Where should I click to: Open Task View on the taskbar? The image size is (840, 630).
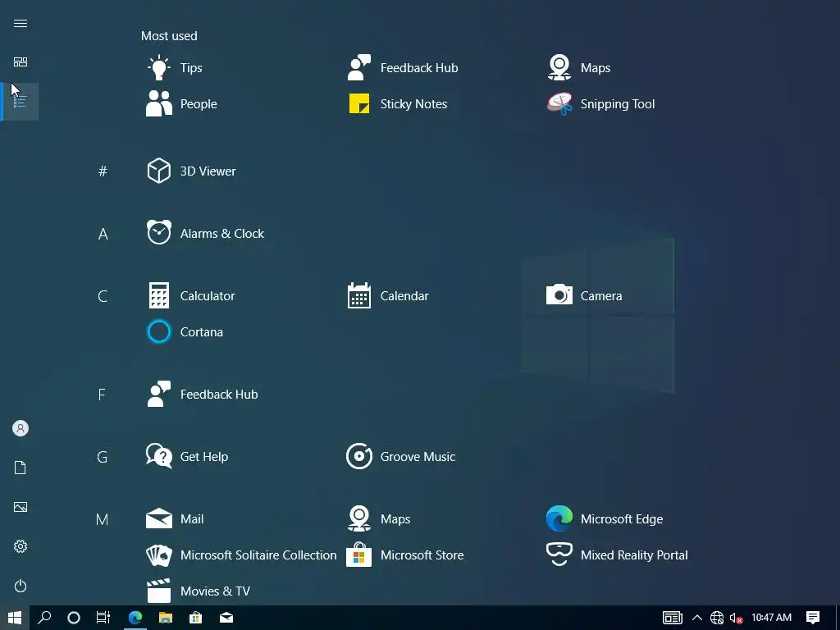click(x=103, y=618)
